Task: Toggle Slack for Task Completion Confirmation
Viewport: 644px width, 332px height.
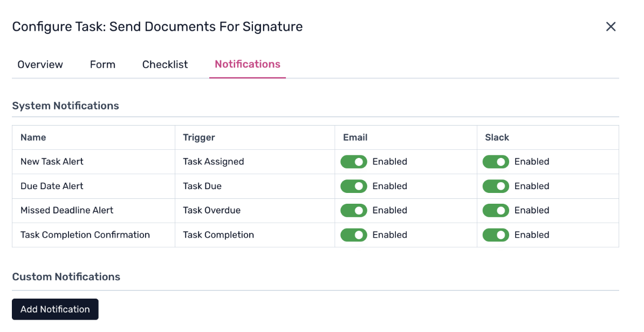Action: coord(496,235)
